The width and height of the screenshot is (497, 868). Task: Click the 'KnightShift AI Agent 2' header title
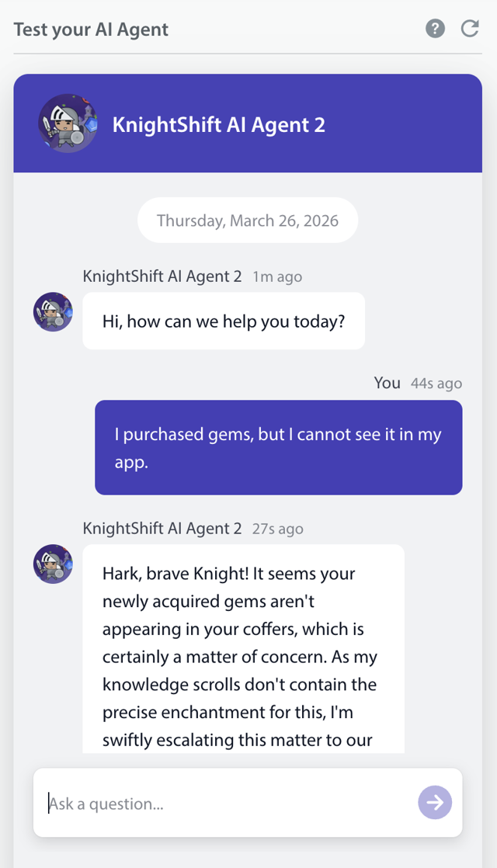(x=218, y=124)
